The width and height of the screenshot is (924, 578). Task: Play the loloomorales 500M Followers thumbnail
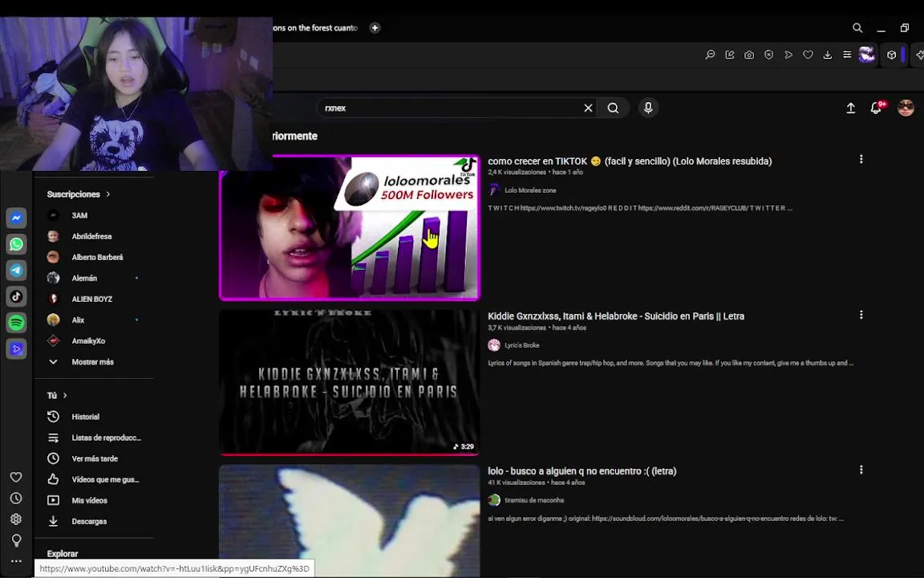pyautogui.click(x=350, y=228)
